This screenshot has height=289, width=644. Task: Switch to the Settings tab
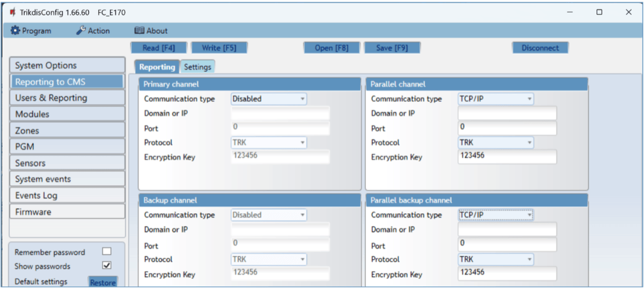point(197,67)
